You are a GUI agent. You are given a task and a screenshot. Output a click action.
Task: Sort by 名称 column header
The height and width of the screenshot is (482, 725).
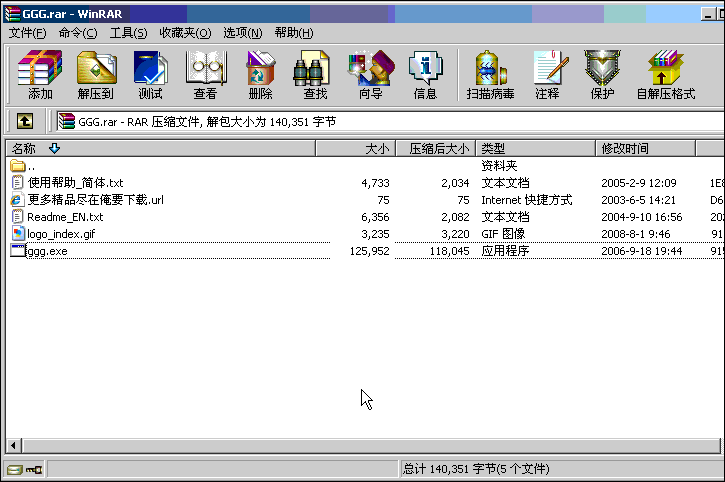(160, 148)
